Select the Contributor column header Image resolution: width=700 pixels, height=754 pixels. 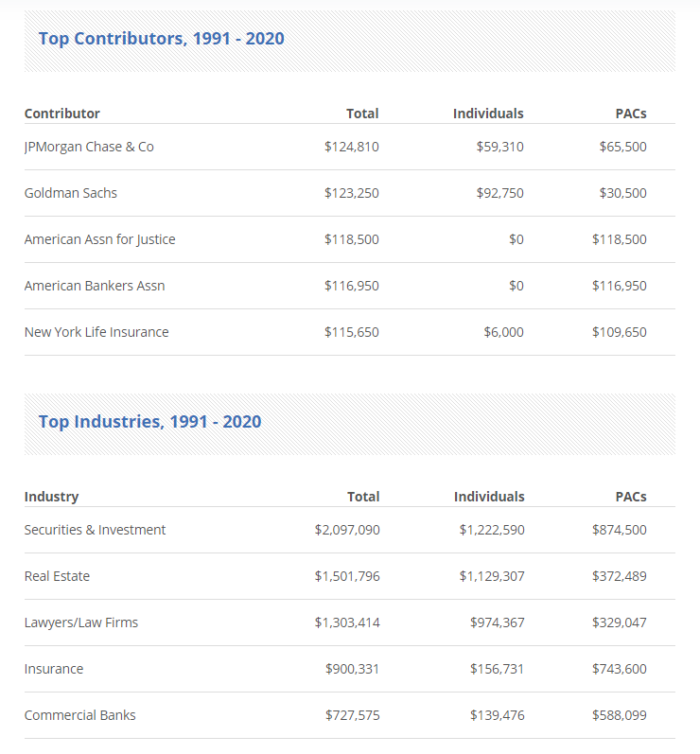pos(62,114)
